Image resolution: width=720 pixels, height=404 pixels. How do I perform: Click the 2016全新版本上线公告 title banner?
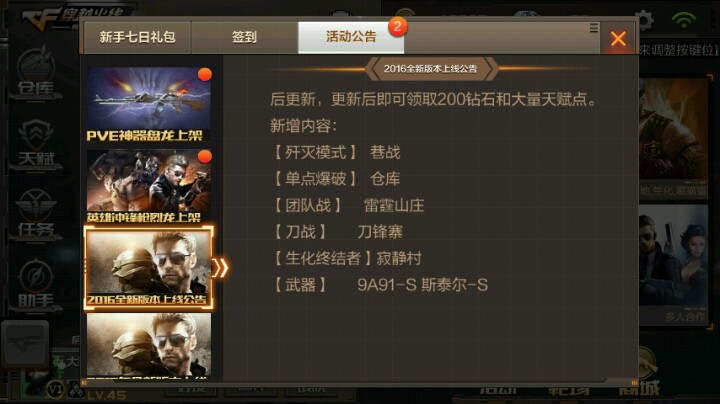click(431, 69)
